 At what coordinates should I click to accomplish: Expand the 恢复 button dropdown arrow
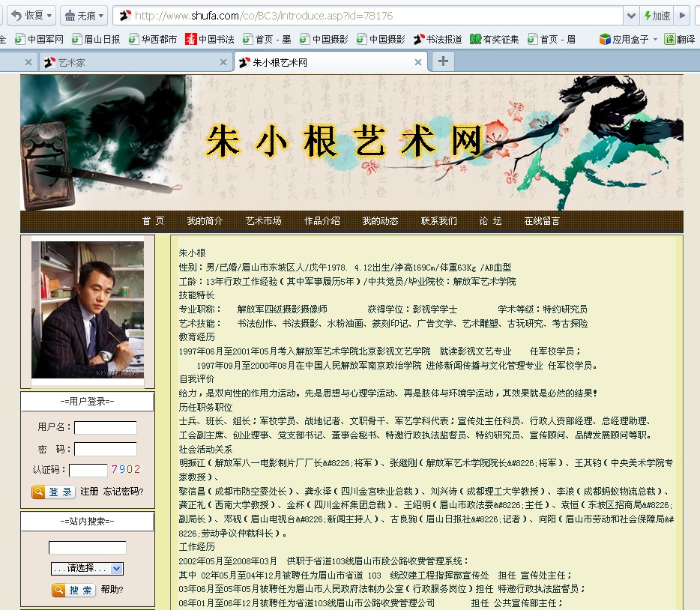49,15
